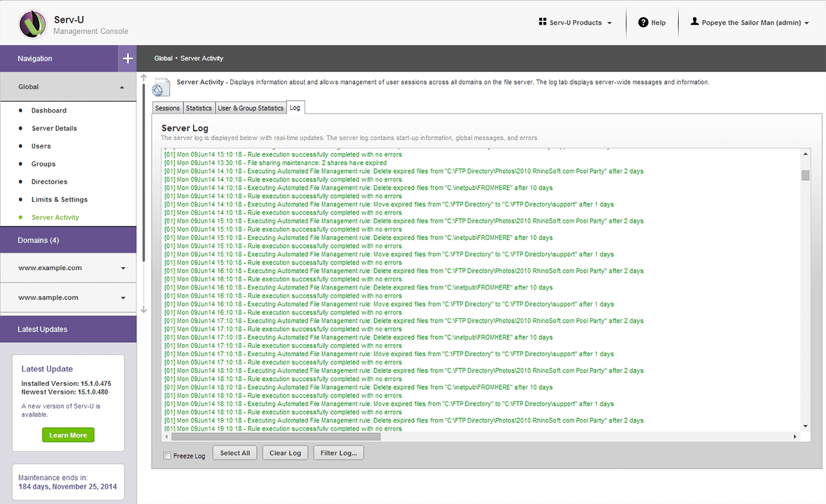Screen dimensions: 826x504
Task: Open Directories in Global navigation
Action: pyautogui.click(x=50, y=182)
